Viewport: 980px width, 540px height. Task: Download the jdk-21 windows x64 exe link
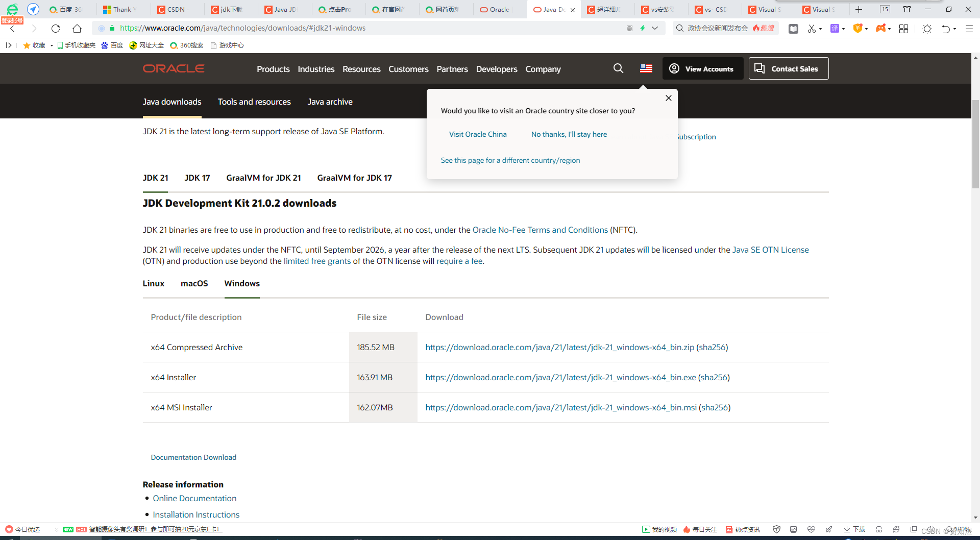(x=560, y=377)
